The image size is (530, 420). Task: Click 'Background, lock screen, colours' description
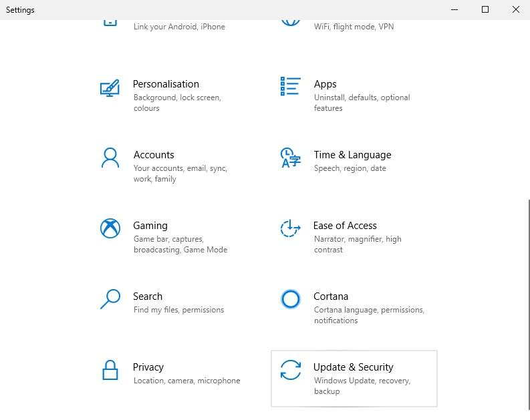point(177,103)
